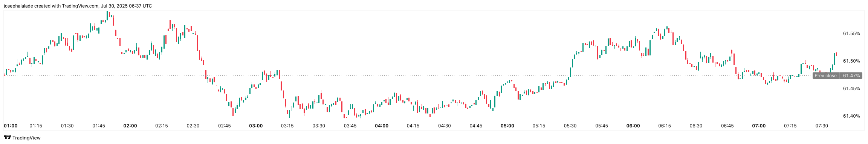
Task: Click the 61.40% price scale label
Action: 851,116
